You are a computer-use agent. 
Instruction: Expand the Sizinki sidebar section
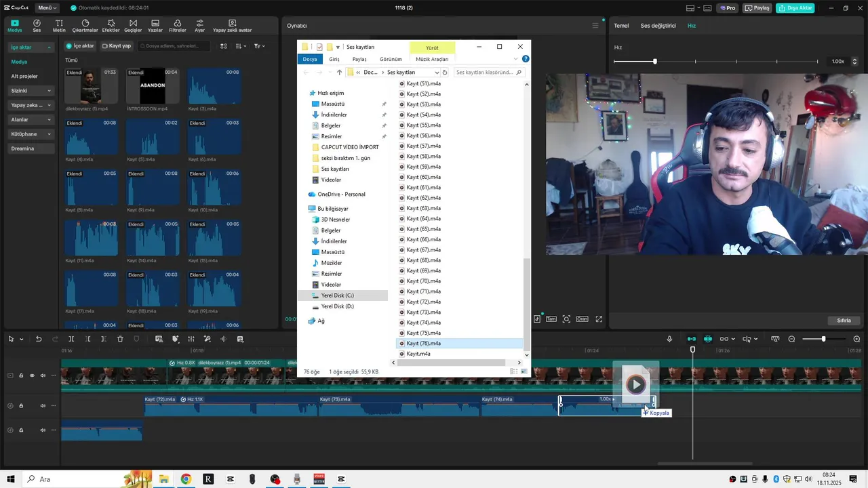tap(31, 91)
